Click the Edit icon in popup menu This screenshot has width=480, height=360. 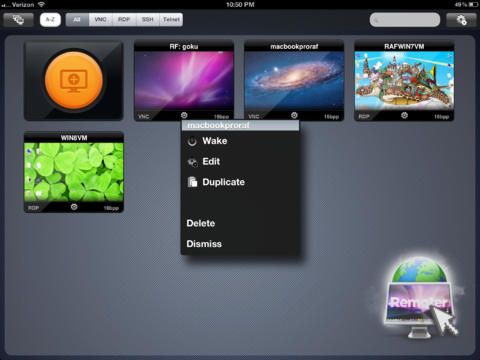point(192,162)
